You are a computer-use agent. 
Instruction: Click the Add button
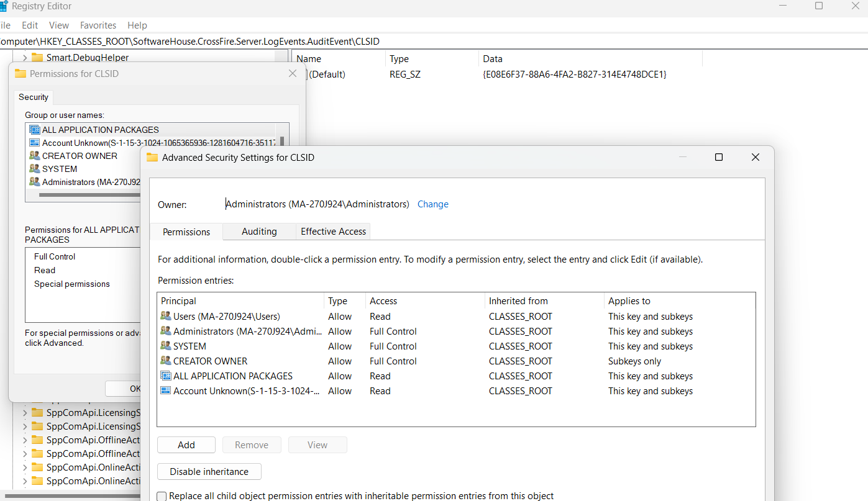[x=186, y=445]
